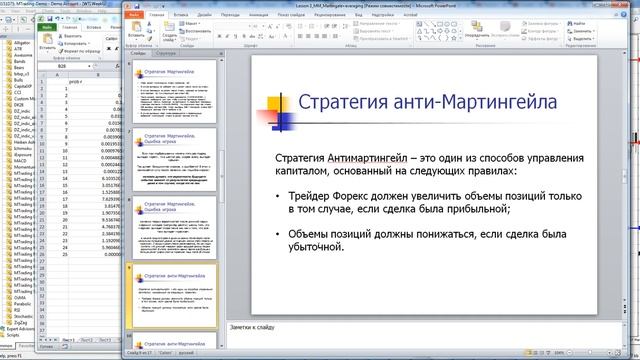The image size is (640, 360).
Task: Open the green File tab in Excel
Action: pyautogui.click(x=47, y=27)
